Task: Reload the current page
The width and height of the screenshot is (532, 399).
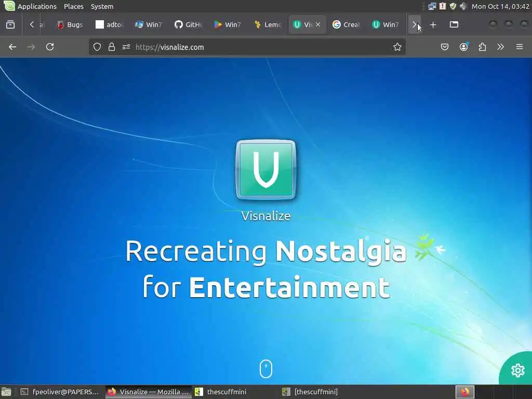Action: click(50, 47)
